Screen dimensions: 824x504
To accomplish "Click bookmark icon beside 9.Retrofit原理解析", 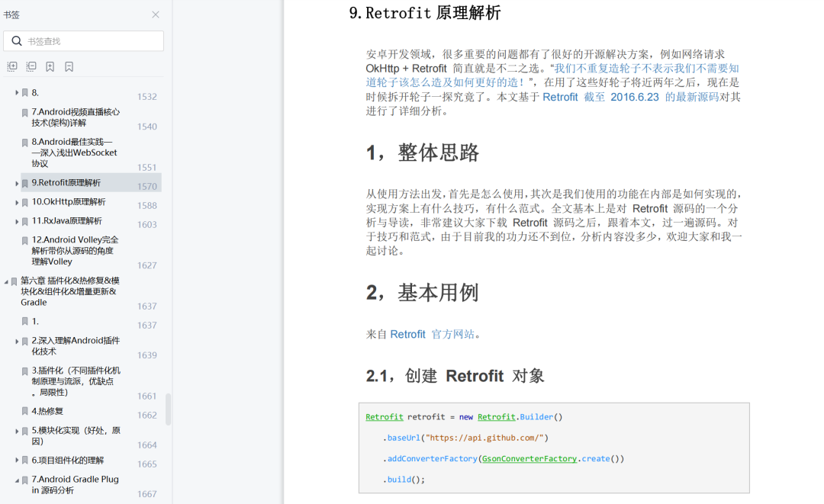I will (24, 183).
